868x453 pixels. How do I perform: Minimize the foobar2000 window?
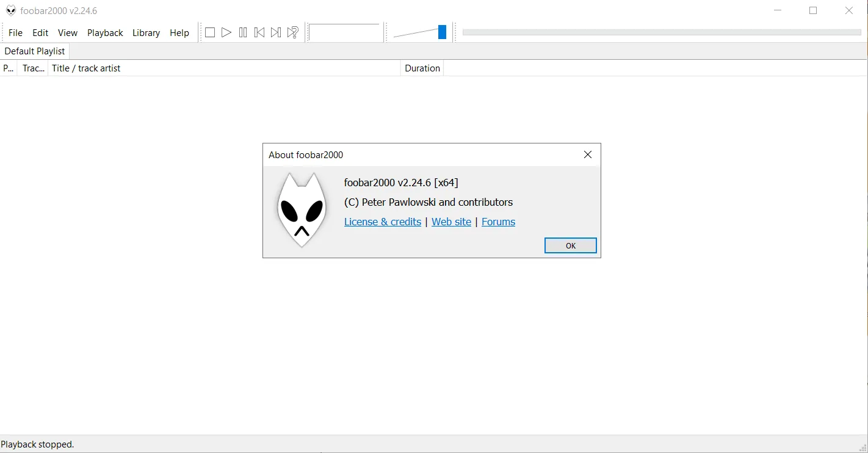click(778, 10)
